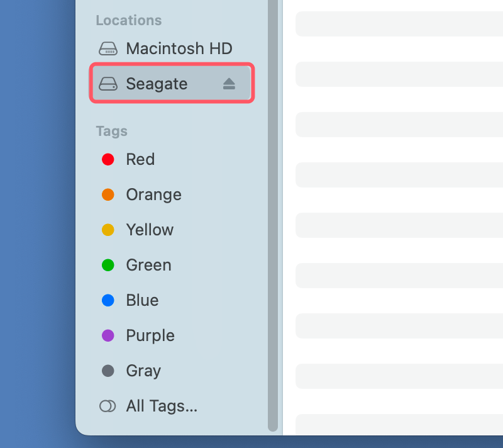This screenshot has height=448, width=503.
Task: Eject the Seagate drive
Action: click(229, 82)
